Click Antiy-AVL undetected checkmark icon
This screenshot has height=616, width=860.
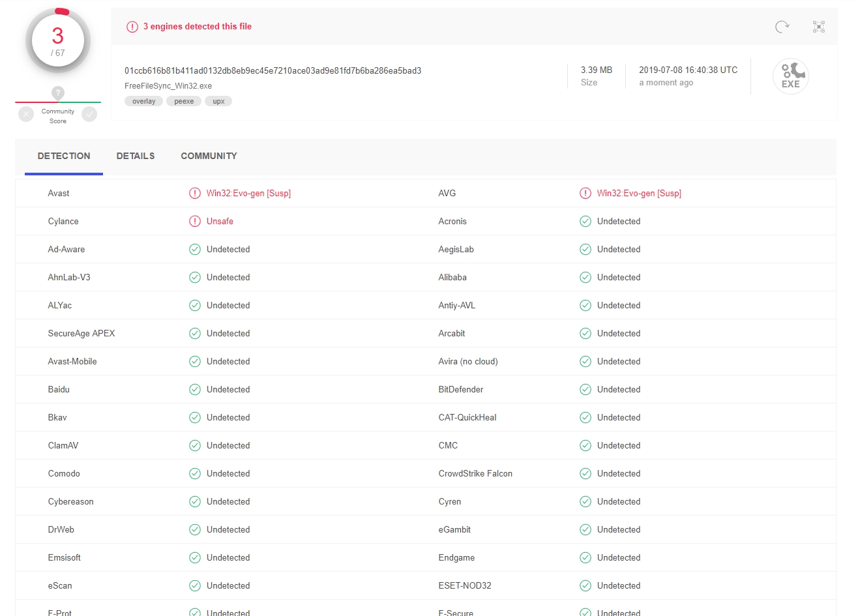[586, 305]
